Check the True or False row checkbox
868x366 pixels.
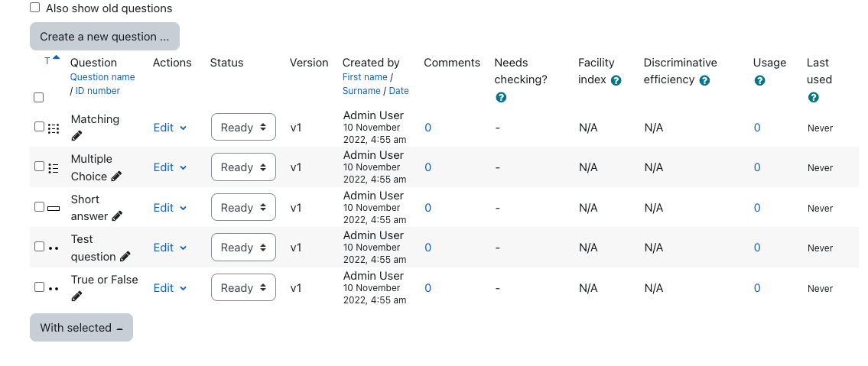point(39,287)
